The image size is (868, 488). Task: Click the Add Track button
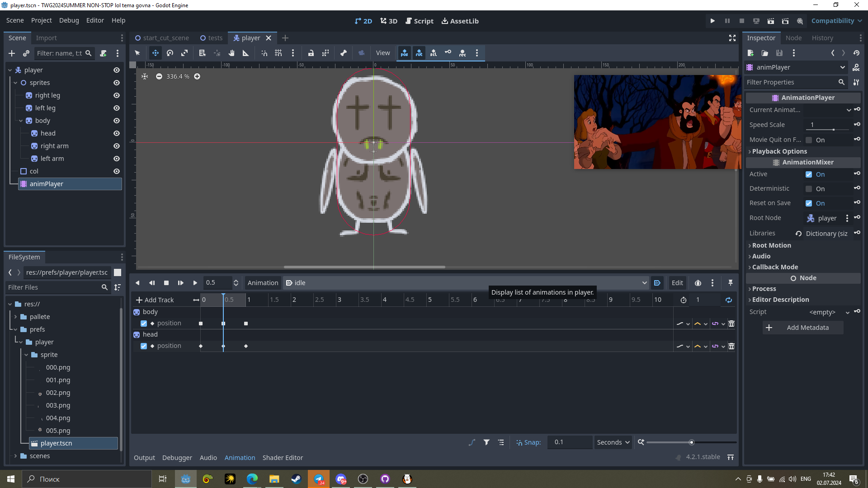(155, 300)
